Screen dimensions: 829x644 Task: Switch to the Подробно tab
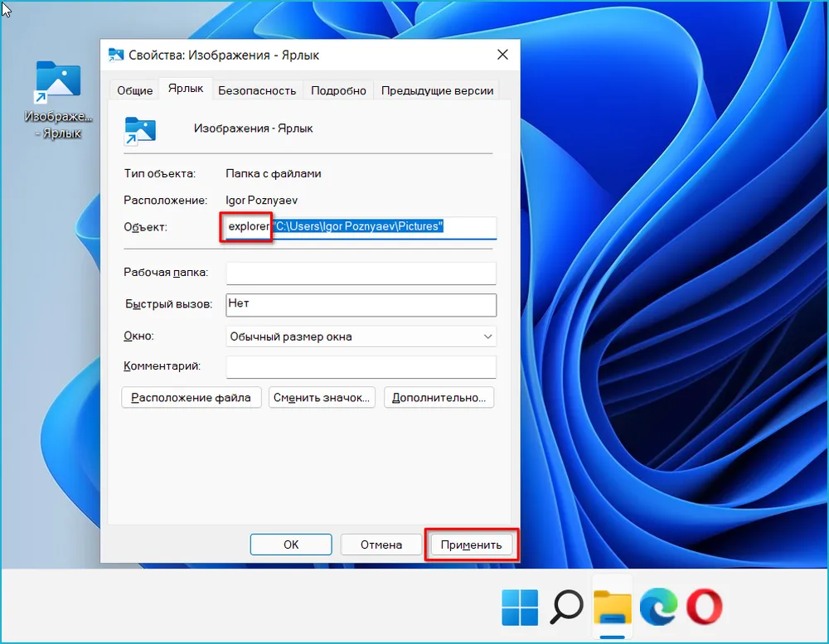pos(338,90)
